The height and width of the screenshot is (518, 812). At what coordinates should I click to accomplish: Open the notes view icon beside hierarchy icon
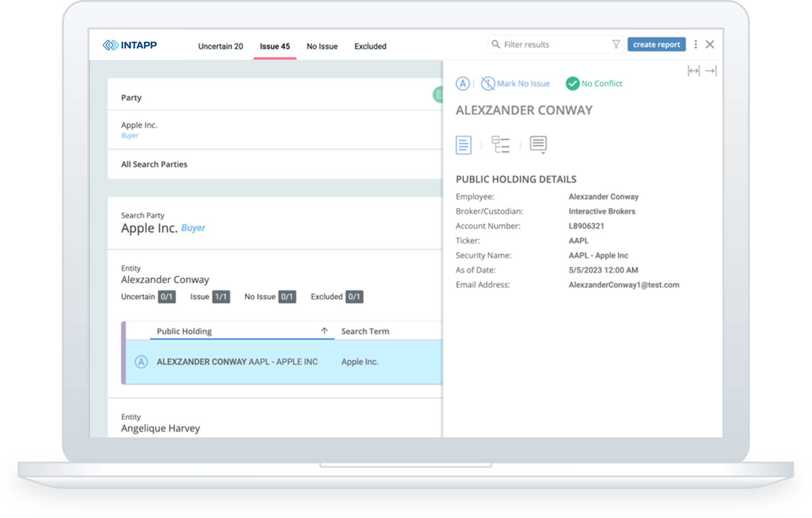click(x=538, y=142)
